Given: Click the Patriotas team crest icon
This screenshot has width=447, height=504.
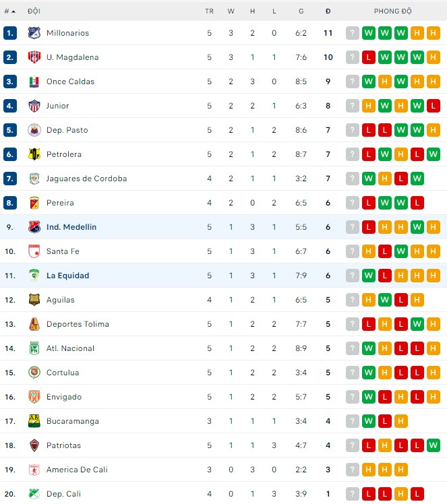Looking at the screenshot, I should tap(34, 445).
